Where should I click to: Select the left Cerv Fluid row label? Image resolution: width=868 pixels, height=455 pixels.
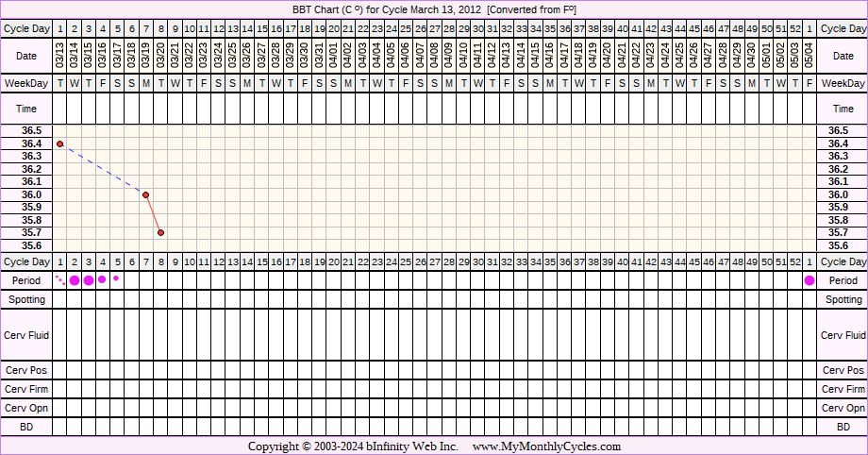pos(26,335)
